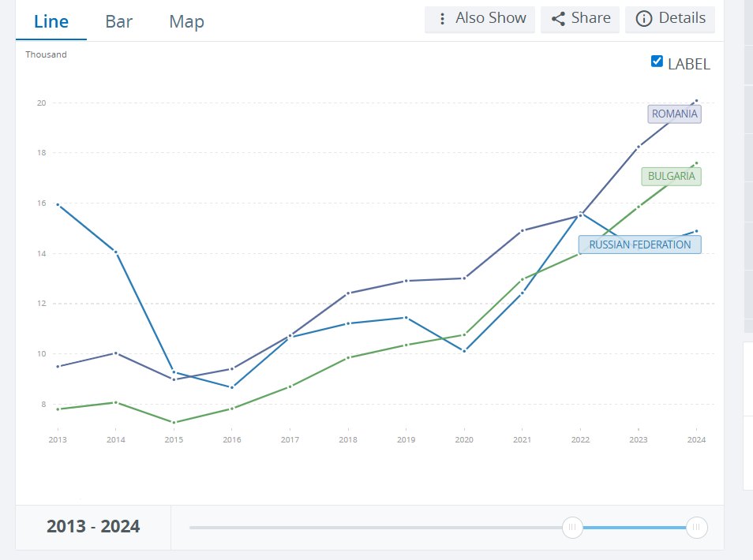The image size is (753, 560).
Task: Click the 2020 x-axis year label
Action: pyautogui.click(x=464, y=439)
